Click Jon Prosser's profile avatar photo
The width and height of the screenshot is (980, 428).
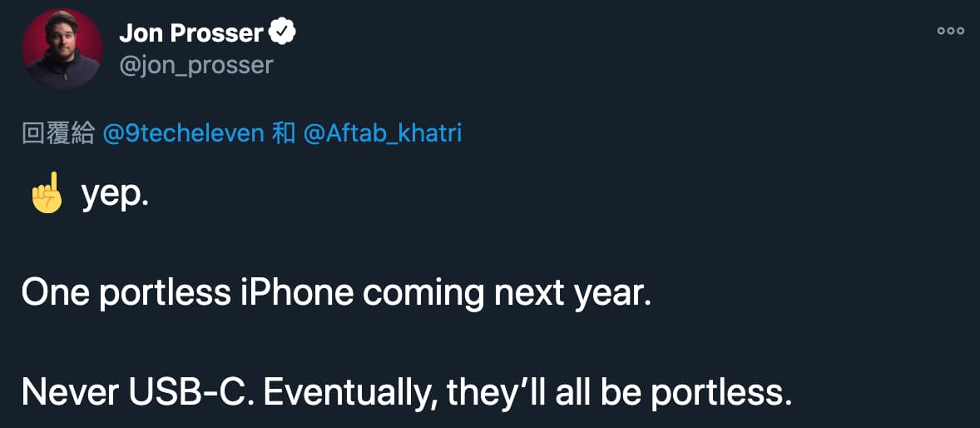pos(62,49)
